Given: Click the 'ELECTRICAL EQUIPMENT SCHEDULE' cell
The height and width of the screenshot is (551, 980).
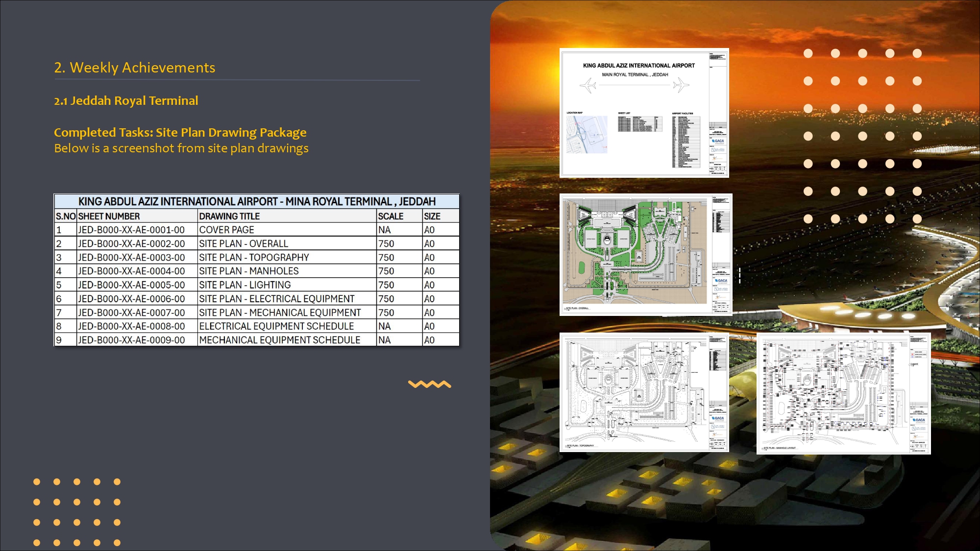Looking at the screenshot, I should coord(287,326).
